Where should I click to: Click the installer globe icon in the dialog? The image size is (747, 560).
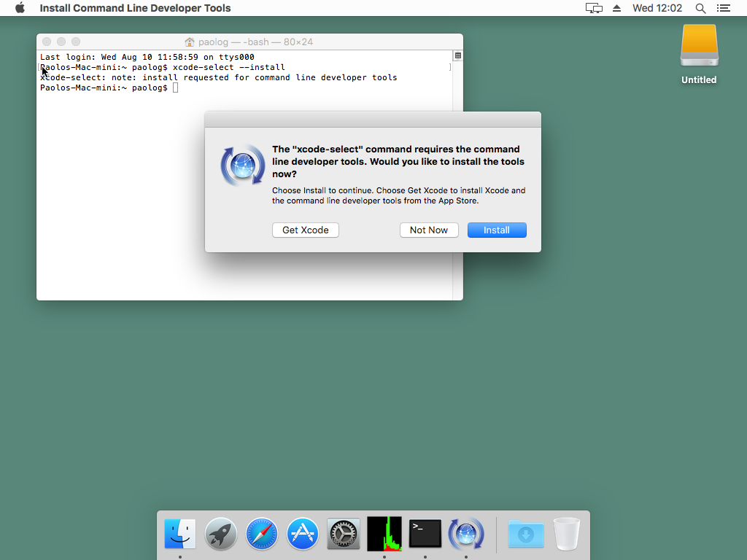(x=241, y=166)
